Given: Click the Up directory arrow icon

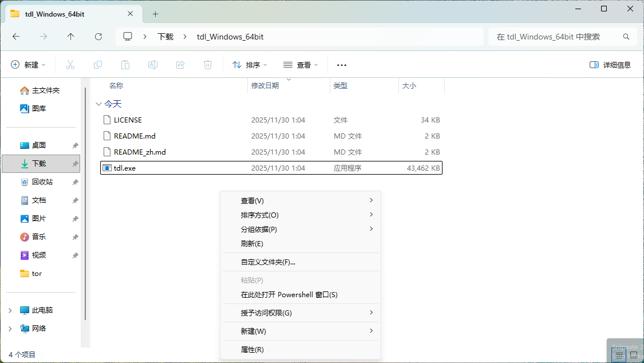Looking at the screenshot, I should coord(70,37).
